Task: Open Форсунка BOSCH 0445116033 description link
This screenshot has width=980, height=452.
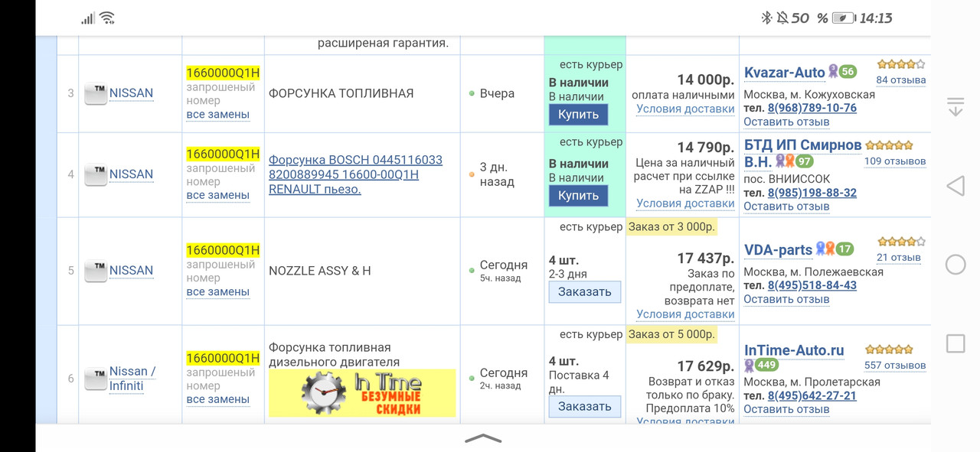Action: (355, 174)
